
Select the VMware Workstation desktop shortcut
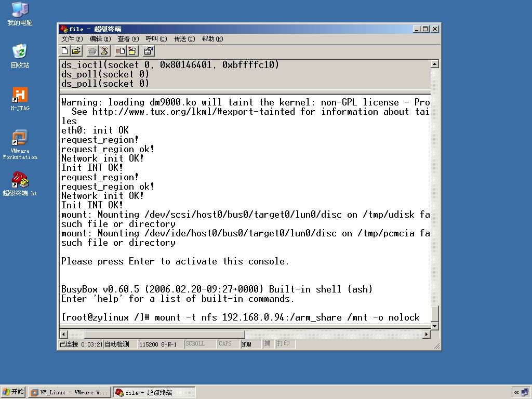(20, 144)
